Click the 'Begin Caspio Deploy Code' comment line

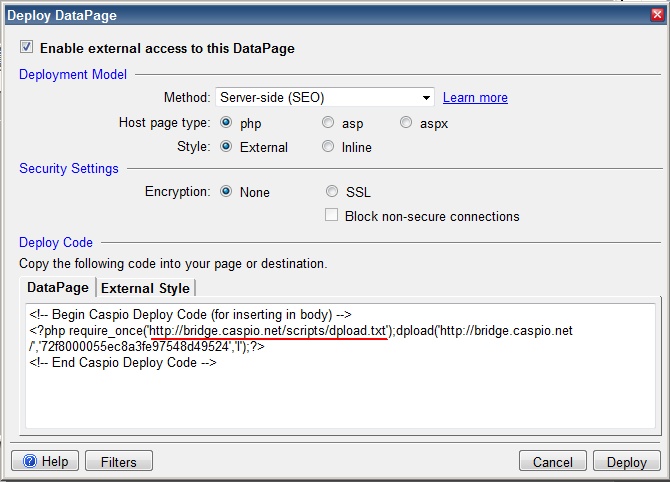pyautogui.click(x=190, y=314)
